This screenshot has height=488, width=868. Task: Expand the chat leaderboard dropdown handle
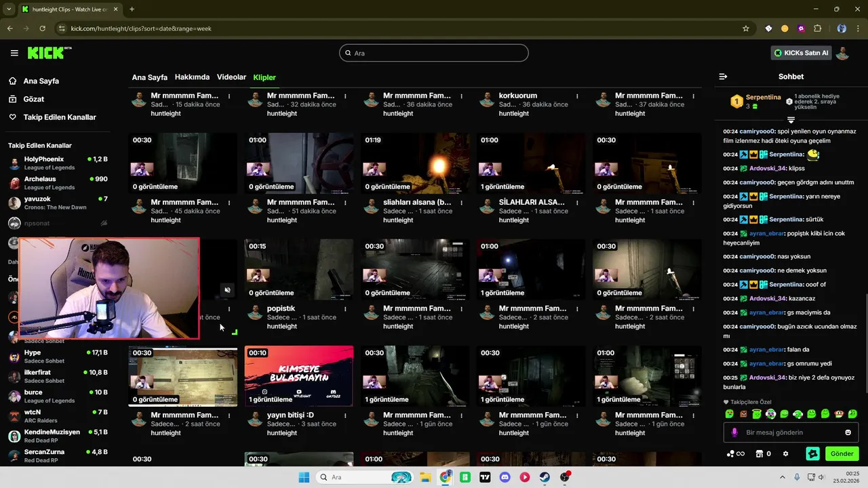791,120
